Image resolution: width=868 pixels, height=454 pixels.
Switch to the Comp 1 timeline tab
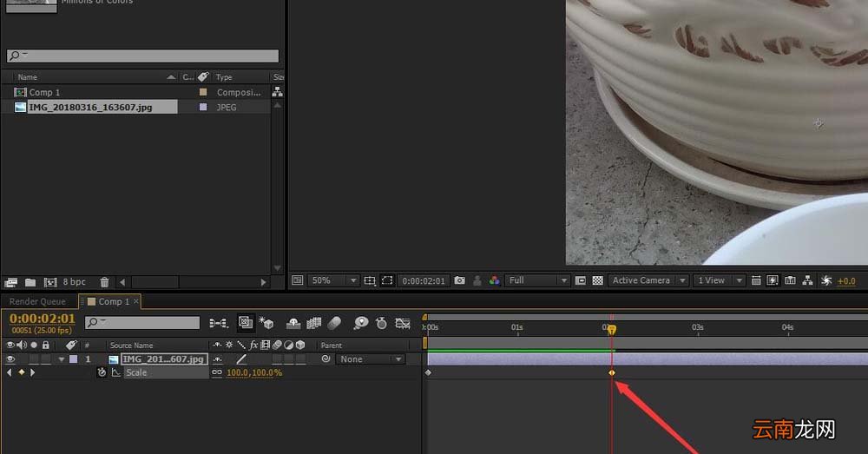114,301
